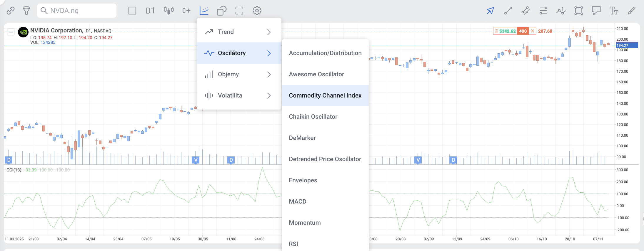Open chart settings gear icon
This screenshot has height=251, width=644.
[257, 11]
